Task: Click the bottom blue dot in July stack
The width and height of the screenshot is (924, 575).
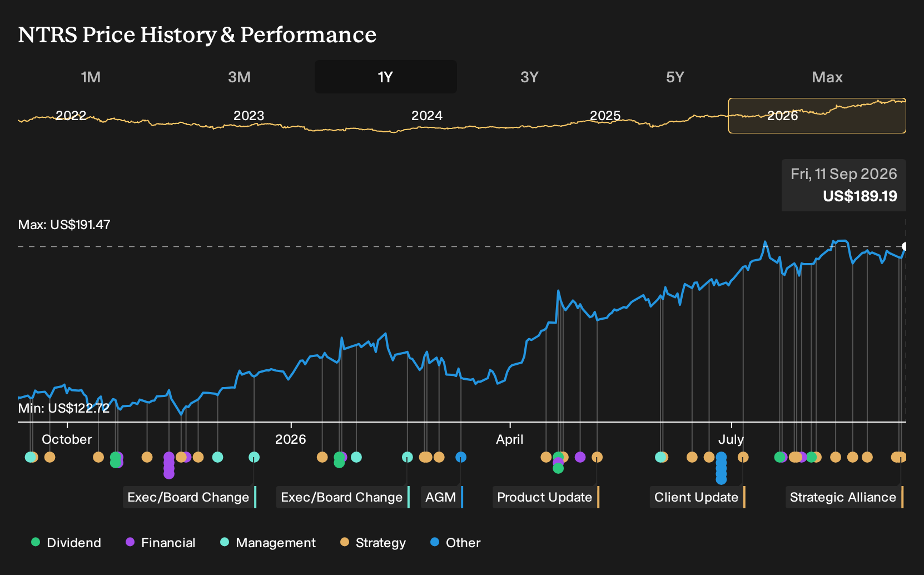Action: (721, 479)
